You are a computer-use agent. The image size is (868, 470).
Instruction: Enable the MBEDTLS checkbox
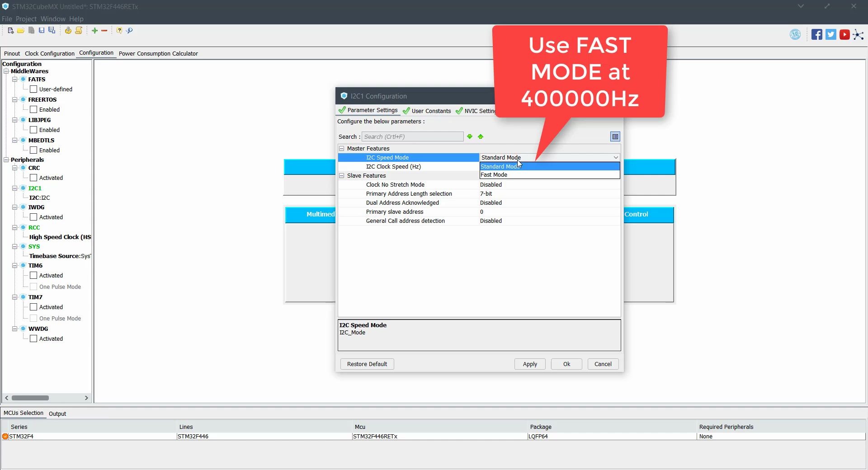point(33,150)
